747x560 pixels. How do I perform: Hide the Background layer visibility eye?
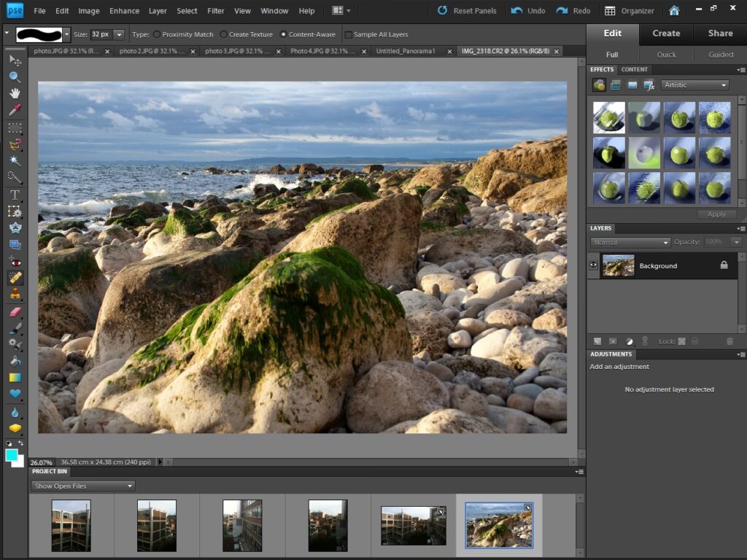594,265
